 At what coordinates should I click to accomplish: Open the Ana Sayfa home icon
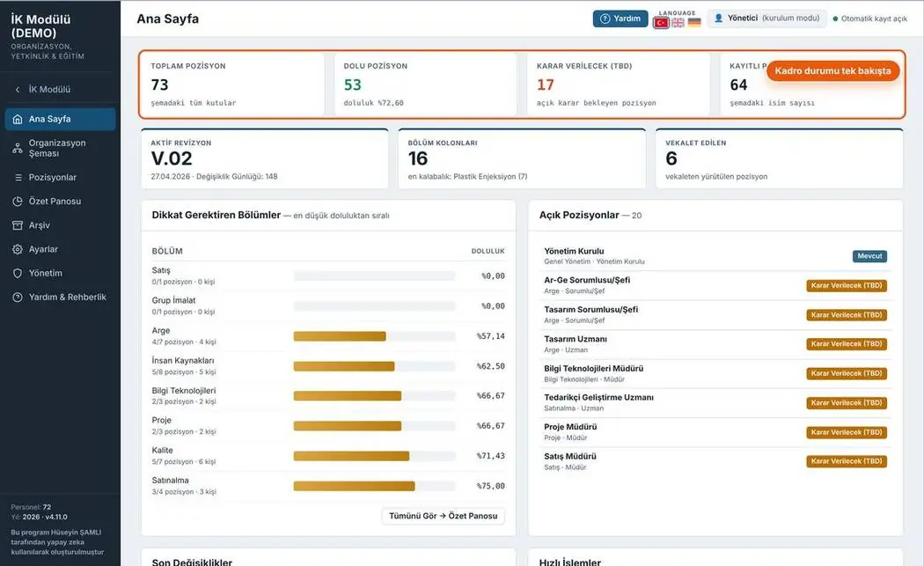tap(18, 119)
